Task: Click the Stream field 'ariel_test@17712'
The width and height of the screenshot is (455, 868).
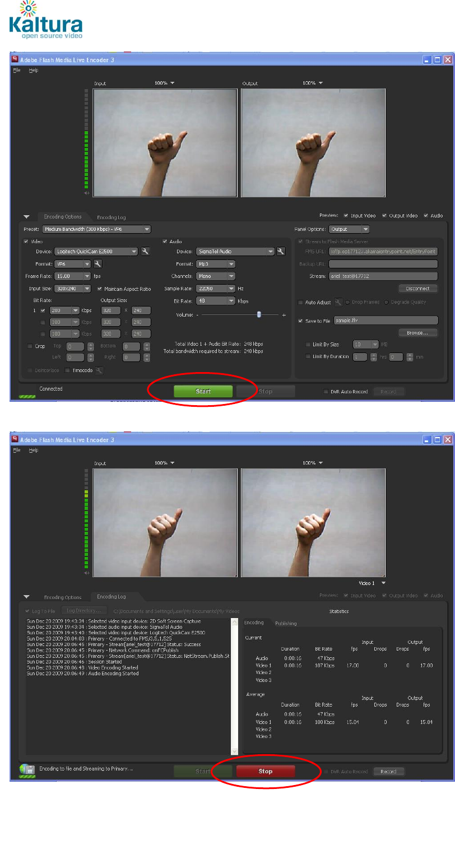Action: point(383,276)
